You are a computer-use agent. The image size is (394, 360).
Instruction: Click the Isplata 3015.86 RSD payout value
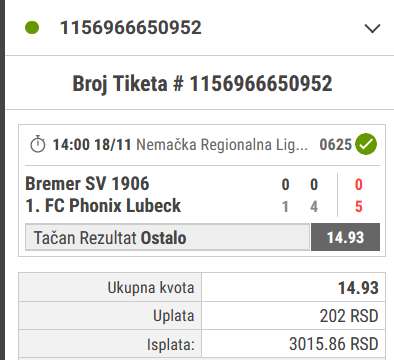click(334, 344)
